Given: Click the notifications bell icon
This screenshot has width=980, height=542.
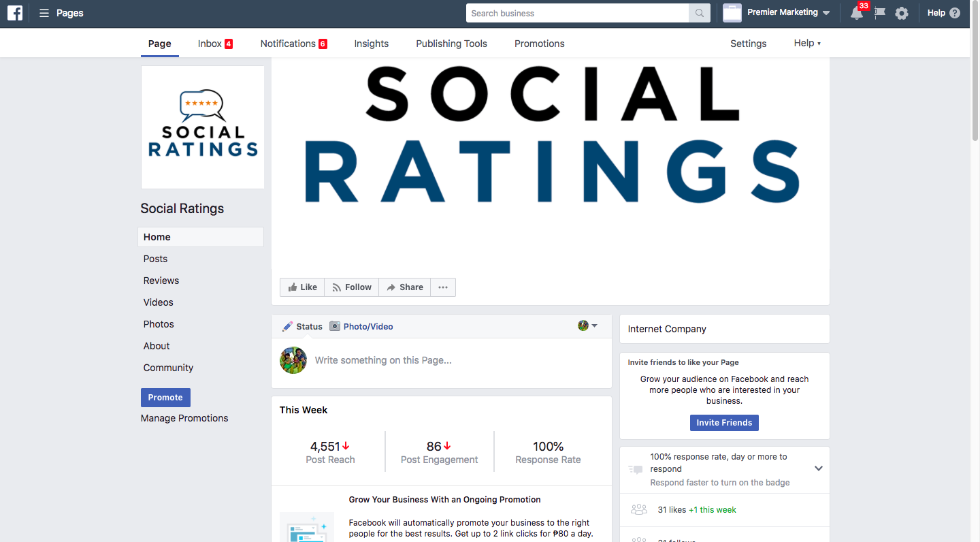Looking at the screenshot, I should [856, 14].
